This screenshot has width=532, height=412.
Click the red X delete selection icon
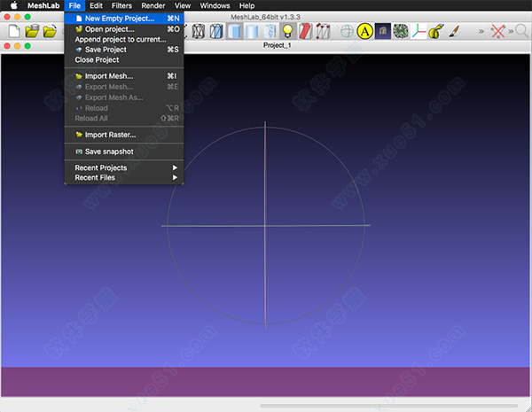[x=497, y=31]
